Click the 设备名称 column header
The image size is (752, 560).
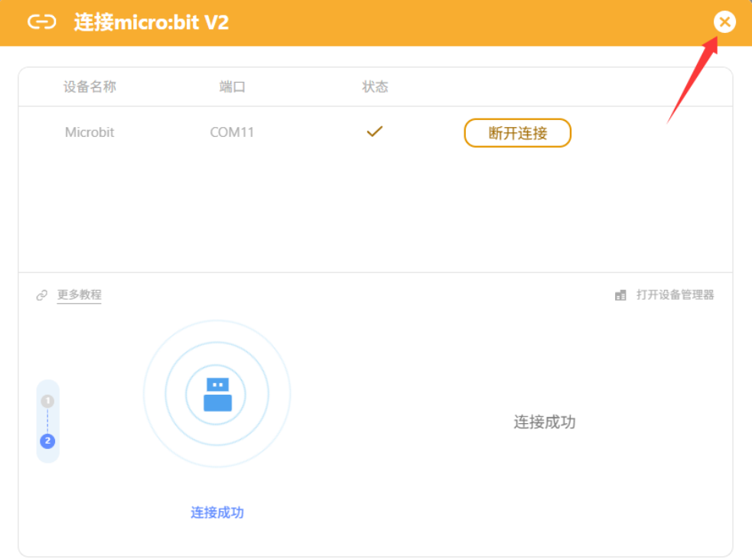[90, 86]
